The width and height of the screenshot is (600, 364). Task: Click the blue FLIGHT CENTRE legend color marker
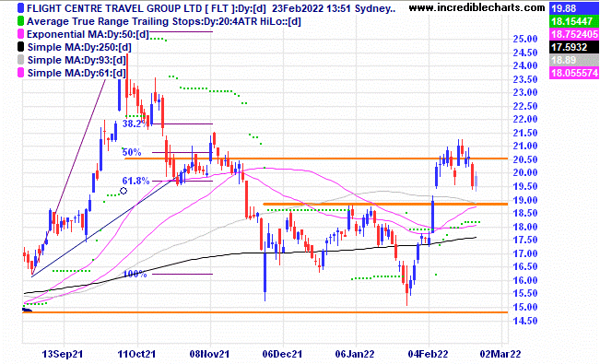(20, 8)
